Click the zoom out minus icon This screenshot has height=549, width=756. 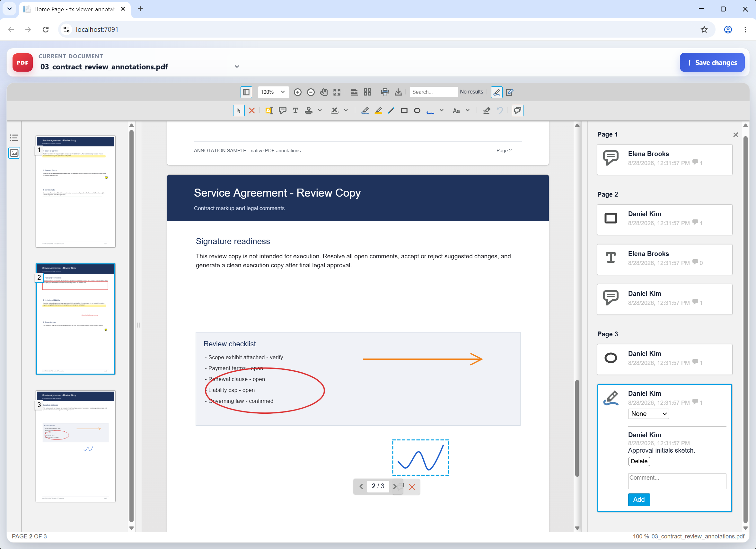point(311,92)
